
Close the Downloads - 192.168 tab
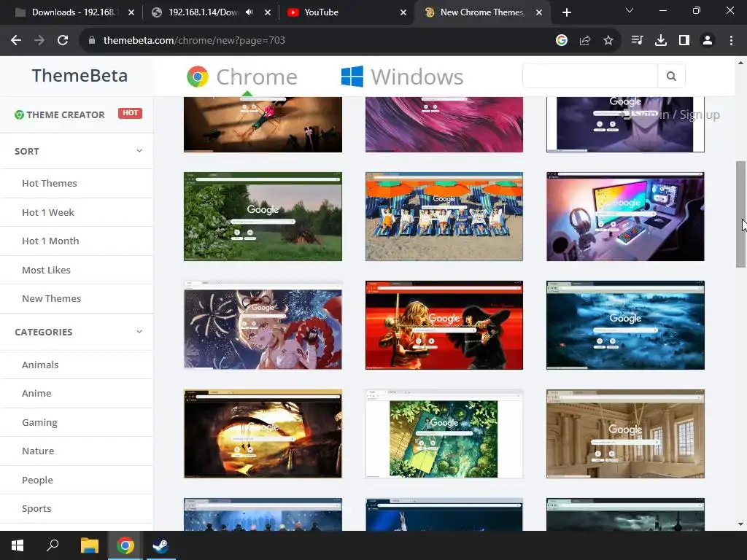pos(131,13)
